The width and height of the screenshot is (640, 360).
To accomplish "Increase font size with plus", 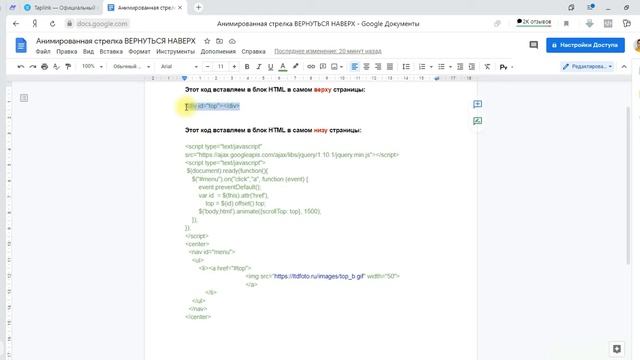I will (234, 67).
